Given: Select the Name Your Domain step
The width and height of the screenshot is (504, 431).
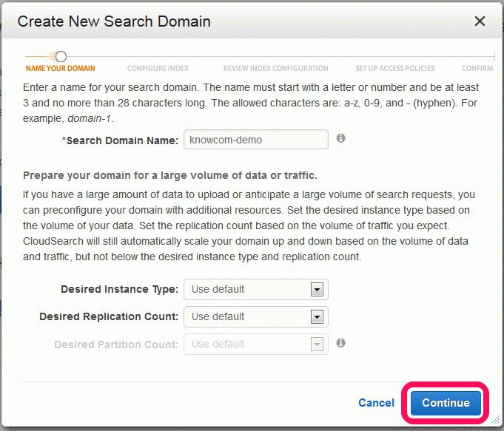Looking at the screenshot, I should coord(61,69).
